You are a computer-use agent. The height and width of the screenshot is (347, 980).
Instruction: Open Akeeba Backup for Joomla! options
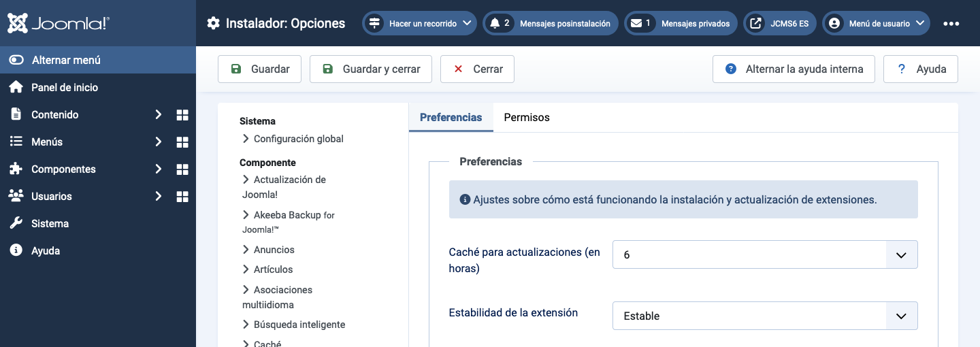tap(289, 222)
